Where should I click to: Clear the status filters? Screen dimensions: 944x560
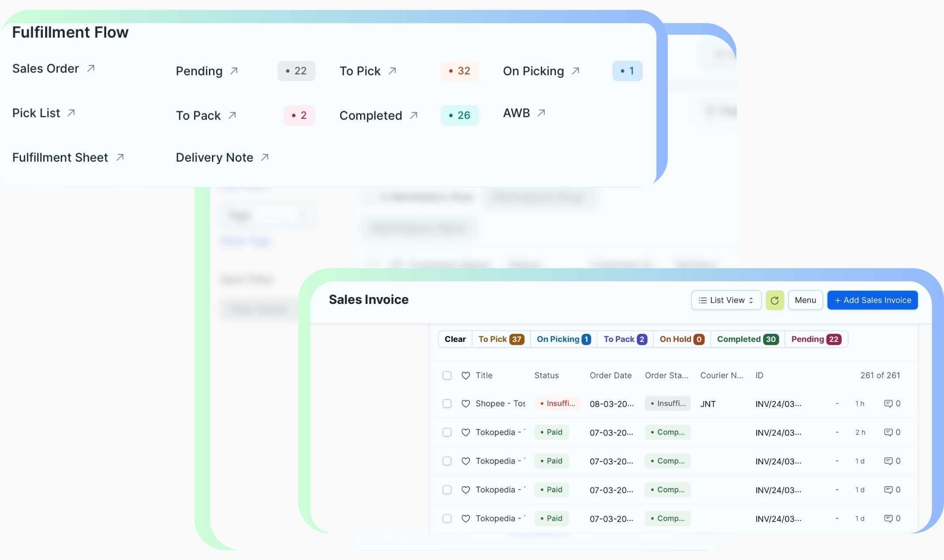click(x=455, y=339)
